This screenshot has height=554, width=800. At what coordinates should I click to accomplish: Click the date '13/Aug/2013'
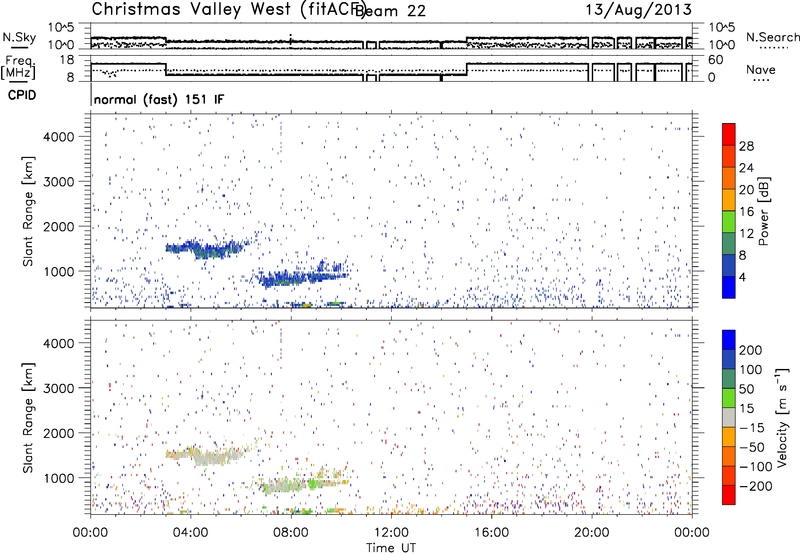[638, 10]
